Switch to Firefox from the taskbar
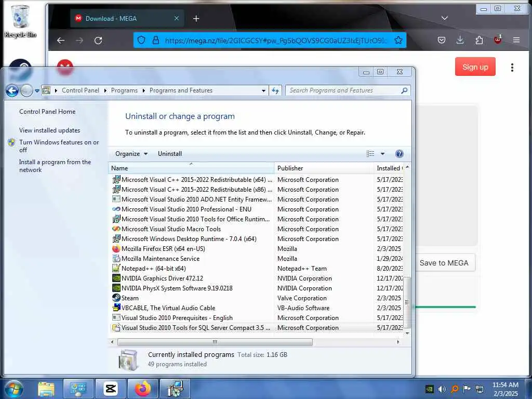This screenshot has height=399, width=532. coord(142,389)
